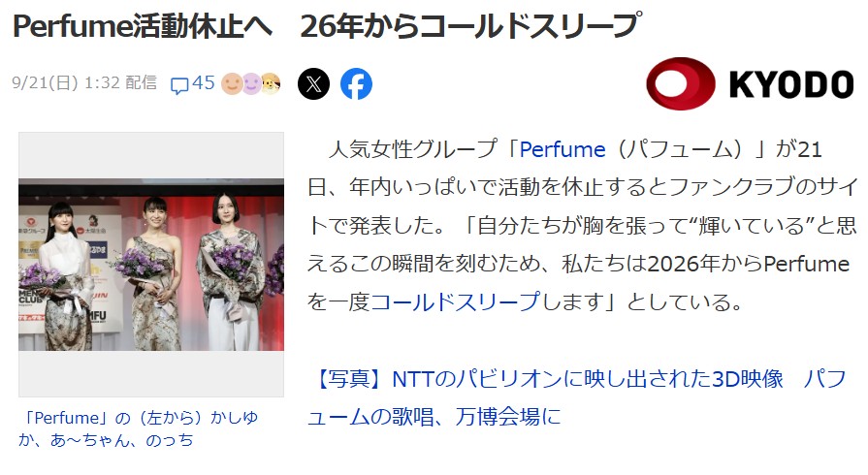The height and width of the screenshot is (475, 868).
Task: Open the 45 comments count
Action: click(203, 83)
